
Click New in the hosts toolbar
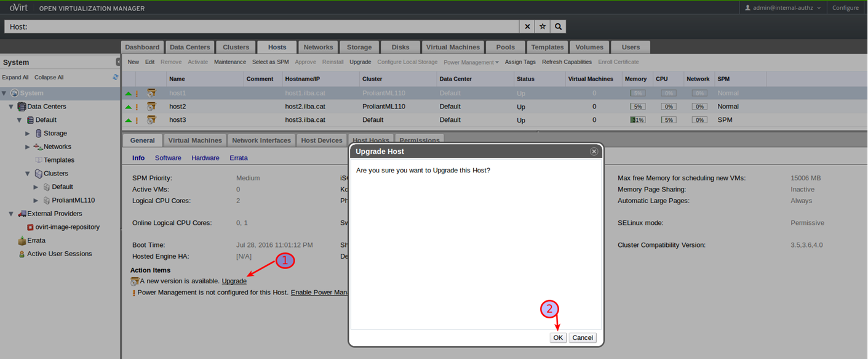click(133, 62)
